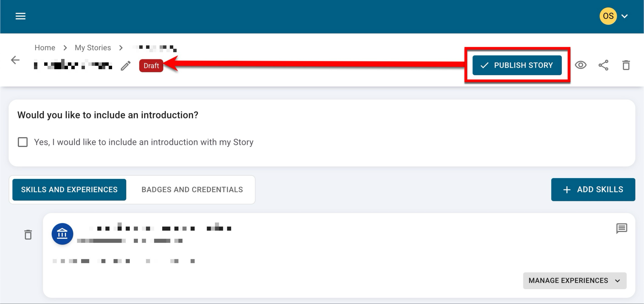Image resolution: width=644 pixels, height=304 pixels.
Task: Open the user account dropdown arrow
Action: (625, 16)
